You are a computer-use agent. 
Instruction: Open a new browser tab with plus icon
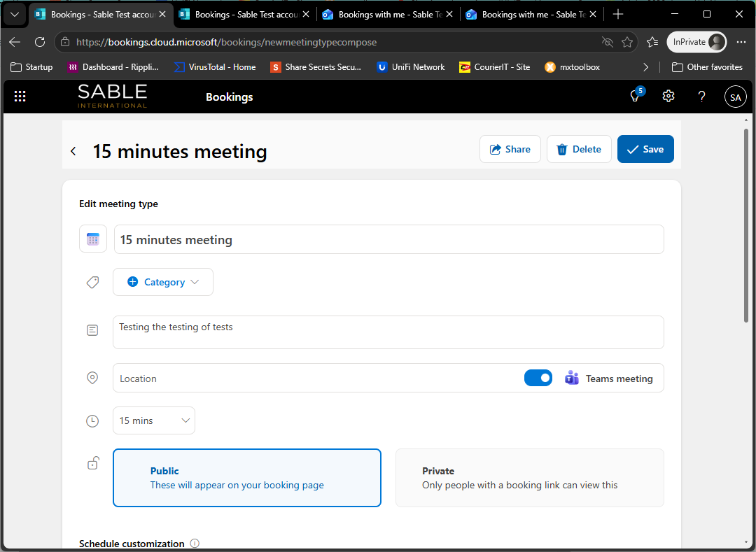(618, 15)
